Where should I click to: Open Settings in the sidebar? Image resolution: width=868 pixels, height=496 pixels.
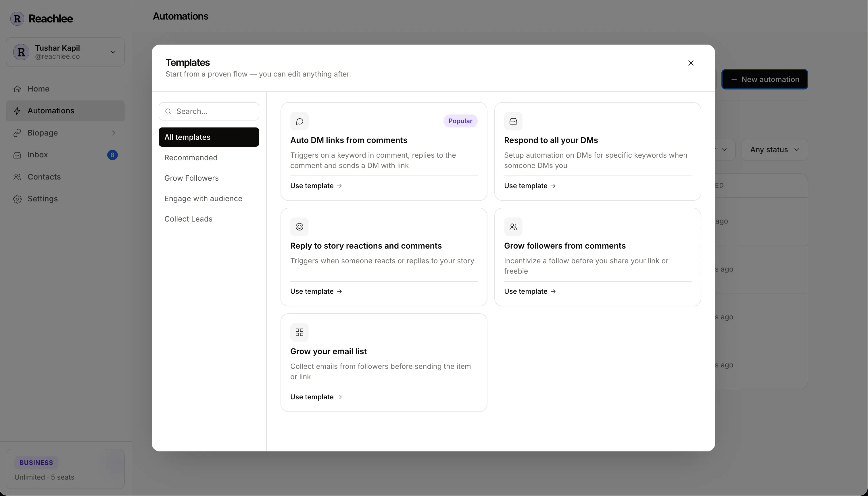click(x=65, y=199)
